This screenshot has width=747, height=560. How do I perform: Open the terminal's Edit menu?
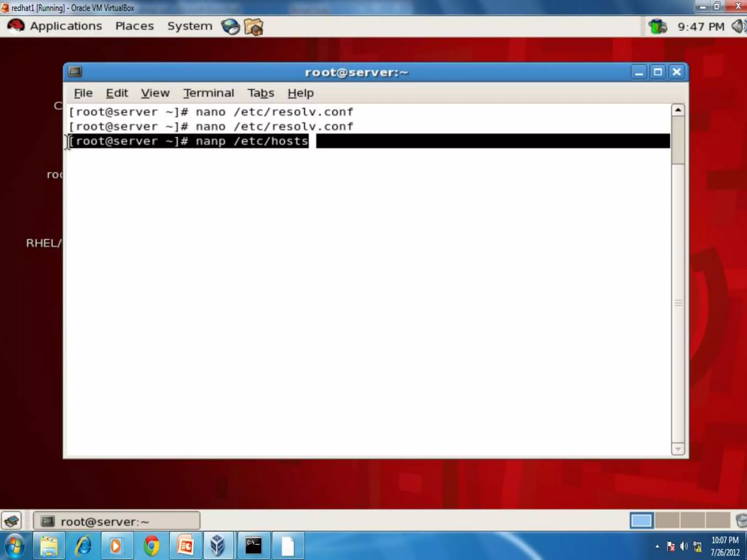click(117, 93)
